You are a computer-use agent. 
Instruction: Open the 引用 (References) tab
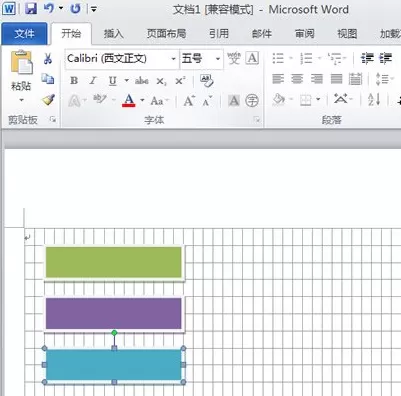click(x=219, y=34)
